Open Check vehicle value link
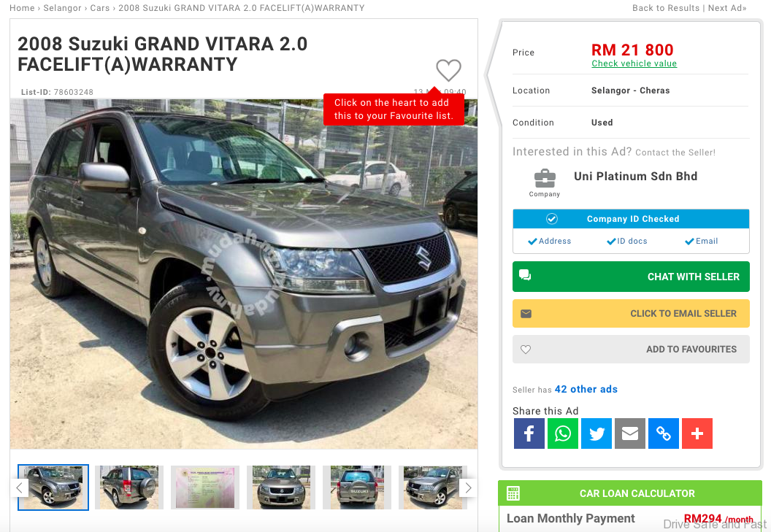 (x=634, y=63)
